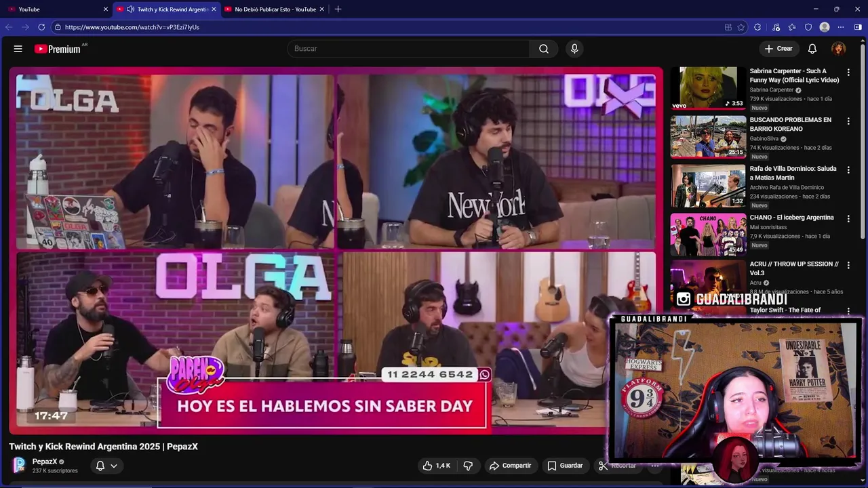Click the main video player
The width and height of the screenshot is (868, 488).
click(x=336, y=251)
